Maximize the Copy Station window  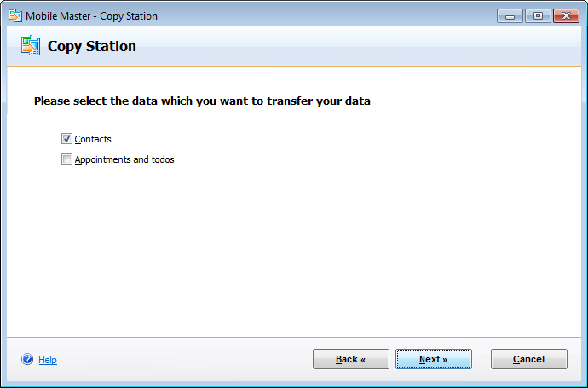(538, 15)
